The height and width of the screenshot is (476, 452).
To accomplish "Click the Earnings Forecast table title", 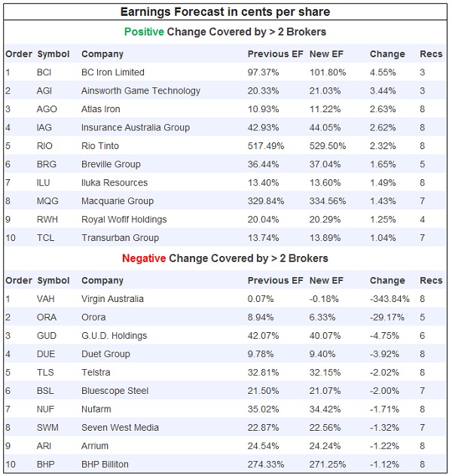I will pos(225,12).
